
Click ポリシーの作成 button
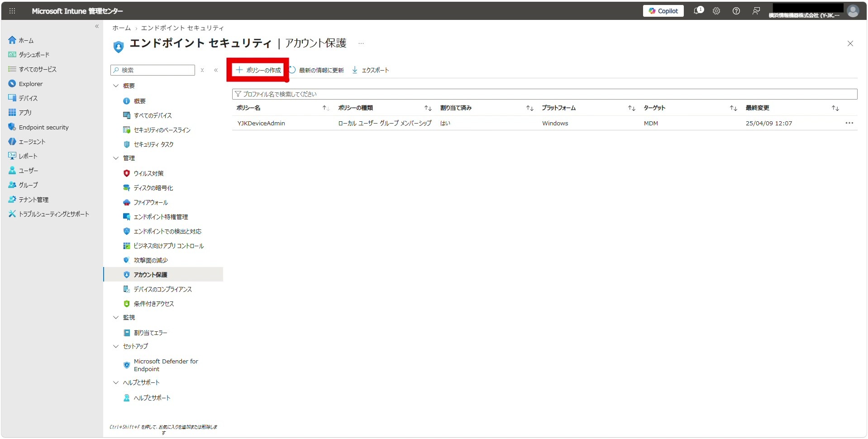coord(258,70)
